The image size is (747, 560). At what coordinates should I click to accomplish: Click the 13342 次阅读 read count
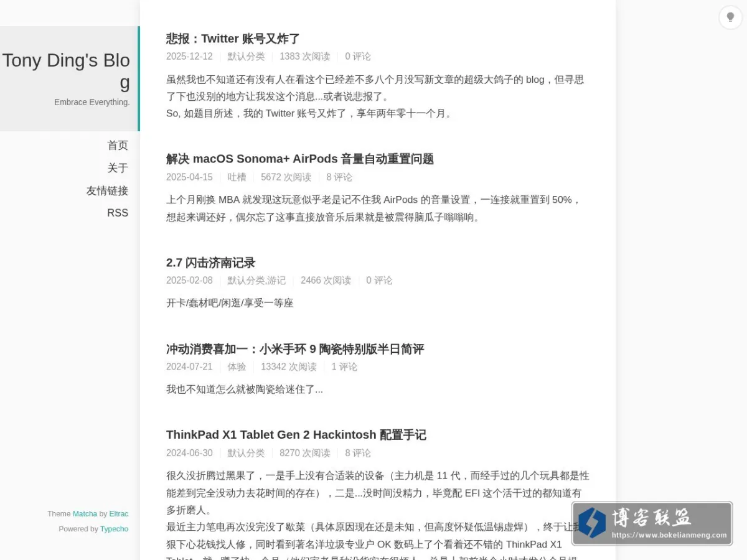point(289,367)
